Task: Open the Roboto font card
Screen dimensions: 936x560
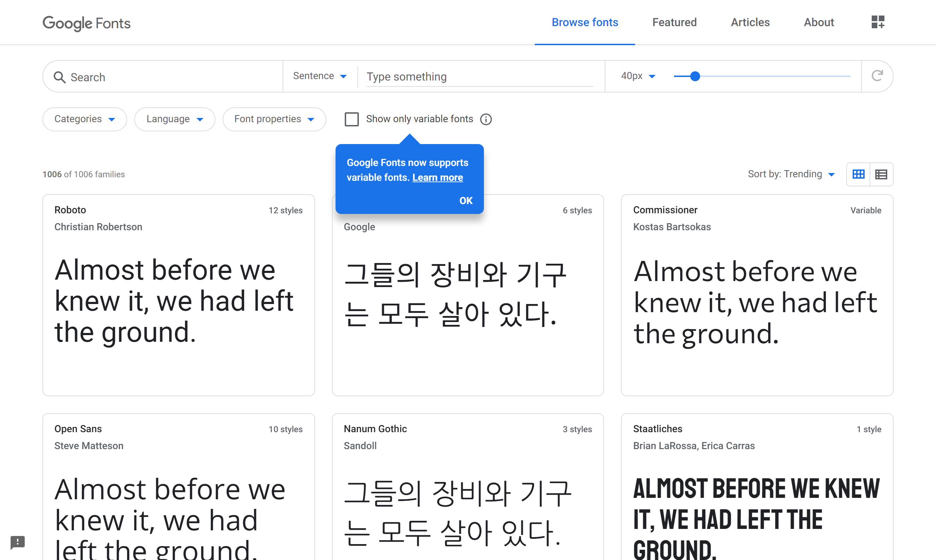Action: click(178, 295)
